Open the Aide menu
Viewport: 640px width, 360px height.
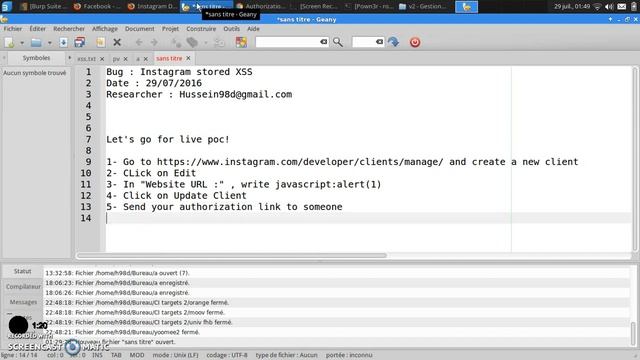tap(253, 29)
